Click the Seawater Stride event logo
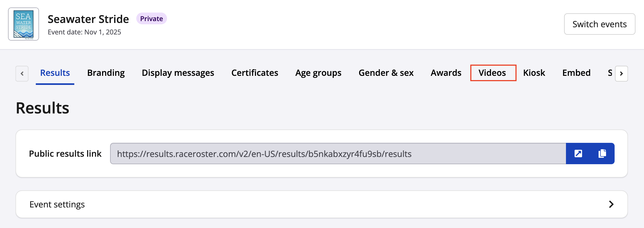Screen dimensions: 644x228 pos(24,24)
